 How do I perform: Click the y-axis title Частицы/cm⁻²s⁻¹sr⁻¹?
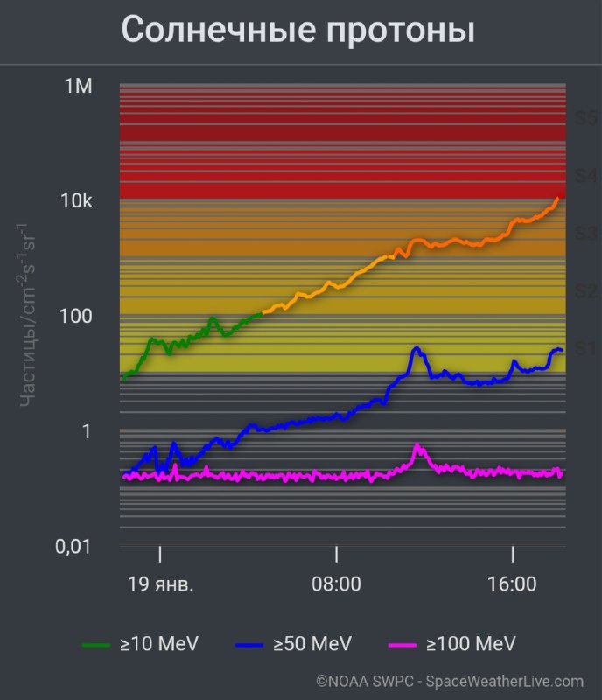pyautogui.click(x=26, y=315)
